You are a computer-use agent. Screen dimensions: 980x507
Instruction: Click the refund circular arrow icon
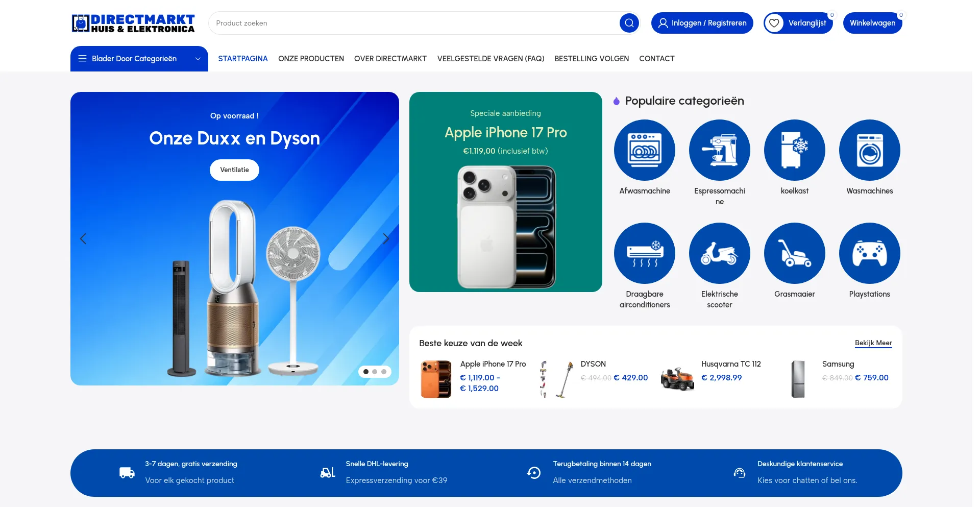pos(534,473)
